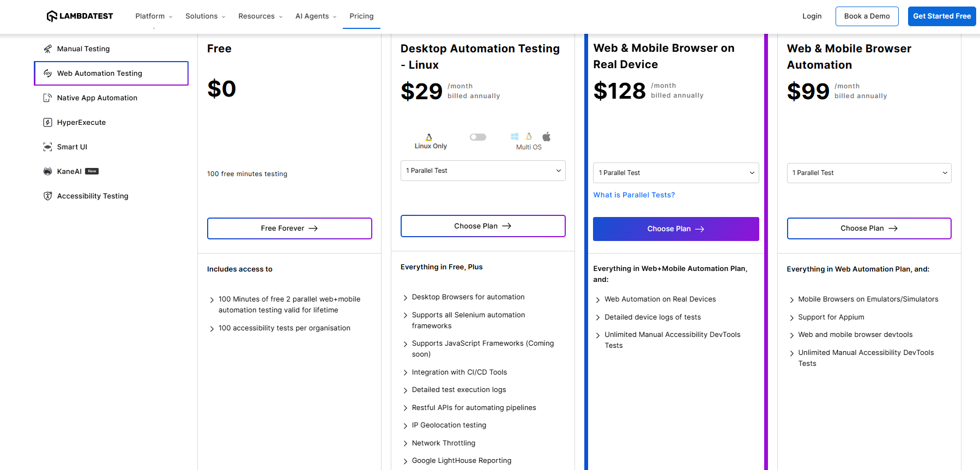
Task: Click the Apple icon above Multi OS
Action: 546,136
